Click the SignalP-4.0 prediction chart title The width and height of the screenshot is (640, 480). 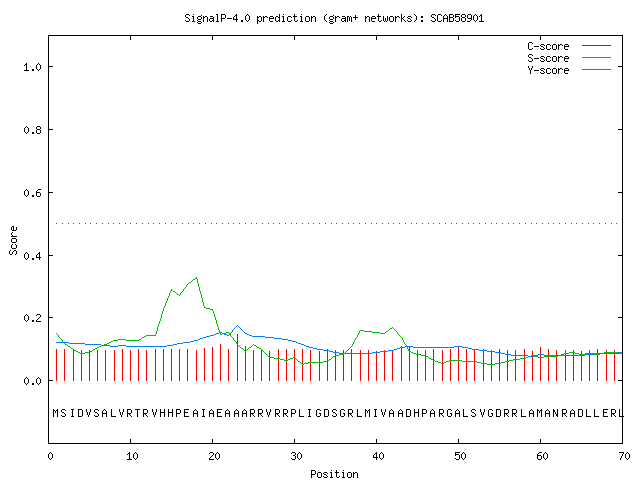(x=334, y=18)
